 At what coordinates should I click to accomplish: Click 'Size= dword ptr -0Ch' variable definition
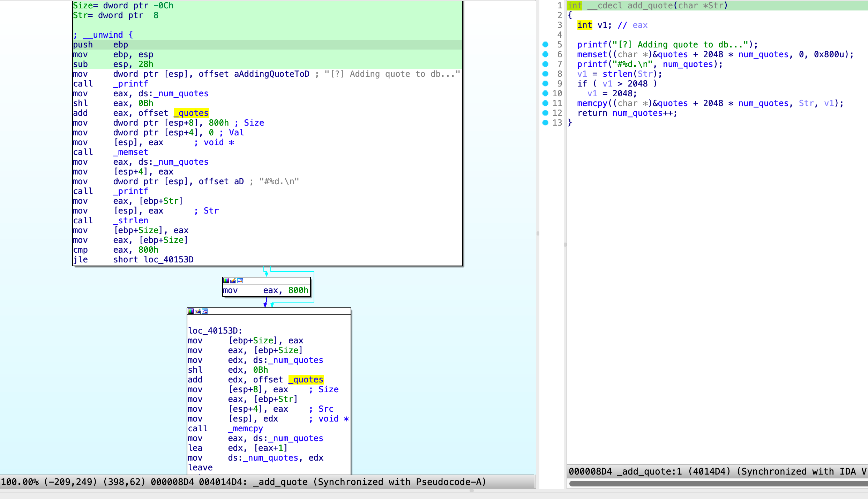click(x=123, y=6)
